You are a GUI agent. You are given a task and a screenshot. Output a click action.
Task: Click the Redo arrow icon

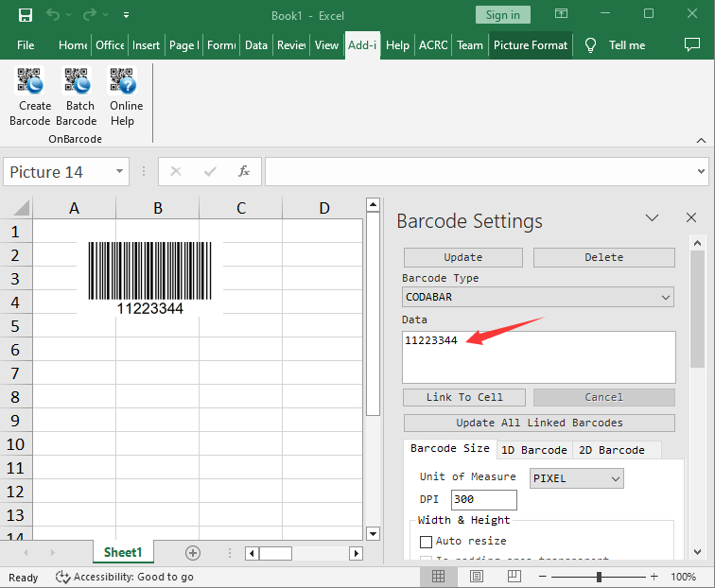[x=89, y=15]
